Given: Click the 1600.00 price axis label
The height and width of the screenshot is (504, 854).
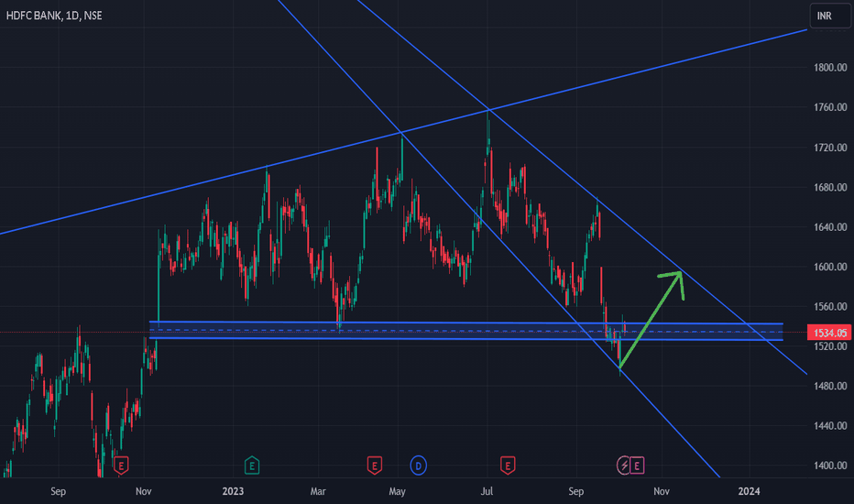Looking at the screenshot, I should coord(830,267).
